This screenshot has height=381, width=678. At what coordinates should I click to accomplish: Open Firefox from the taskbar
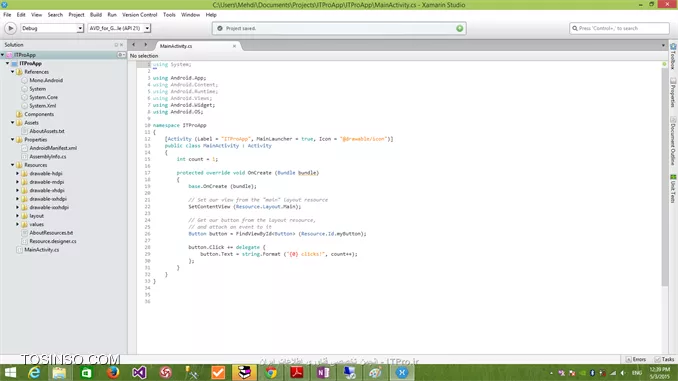[113, 372]
